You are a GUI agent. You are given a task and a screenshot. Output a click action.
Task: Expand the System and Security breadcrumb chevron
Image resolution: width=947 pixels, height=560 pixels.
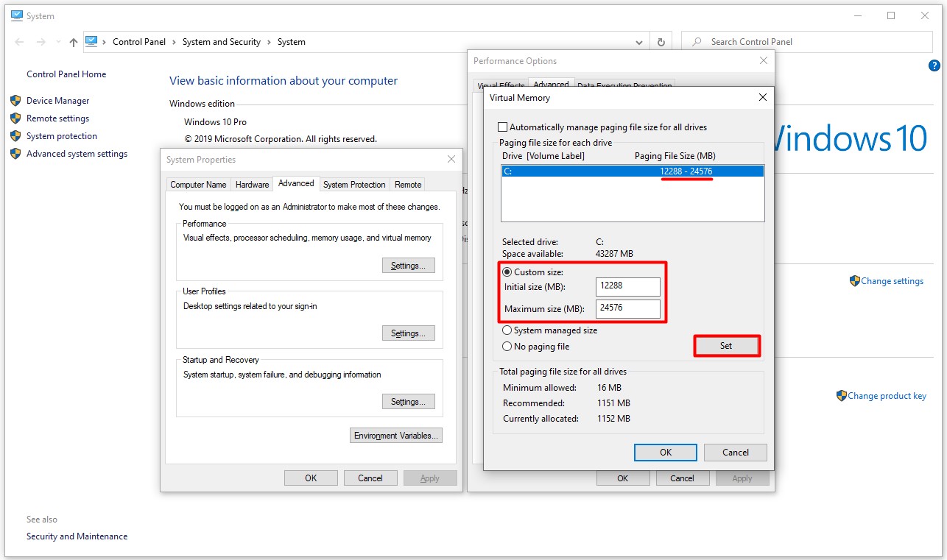[268, 43]
